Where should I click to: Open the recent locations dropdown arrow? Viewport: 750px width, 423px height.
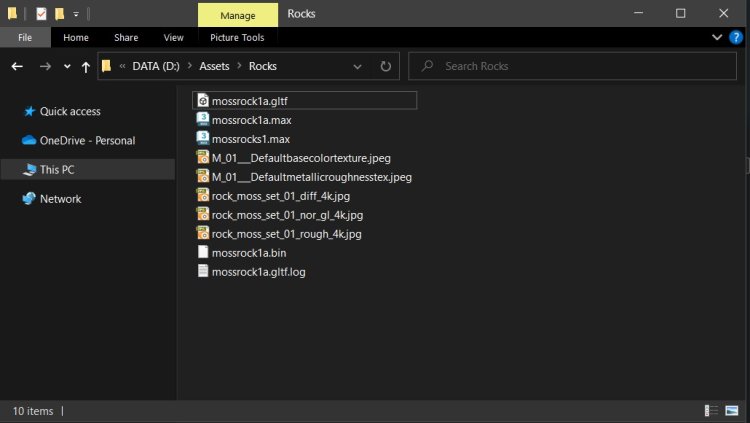pyautogui.click(x=67, y=66)
